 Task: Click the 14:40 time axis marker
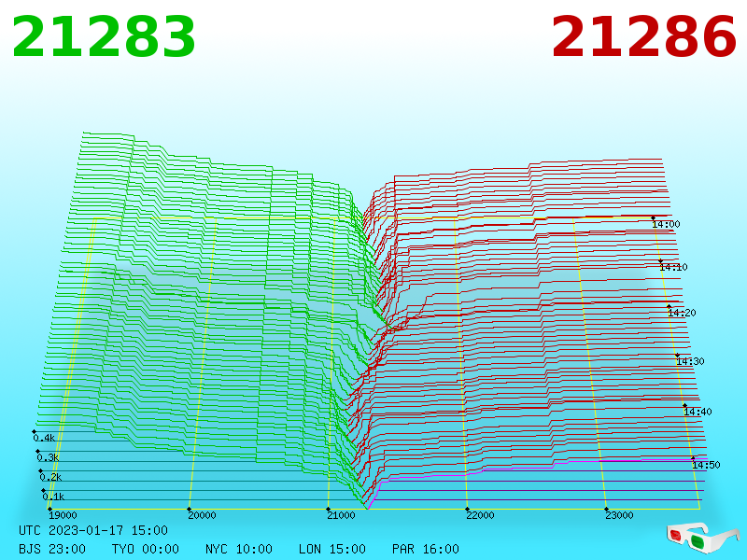click(698, 412)
